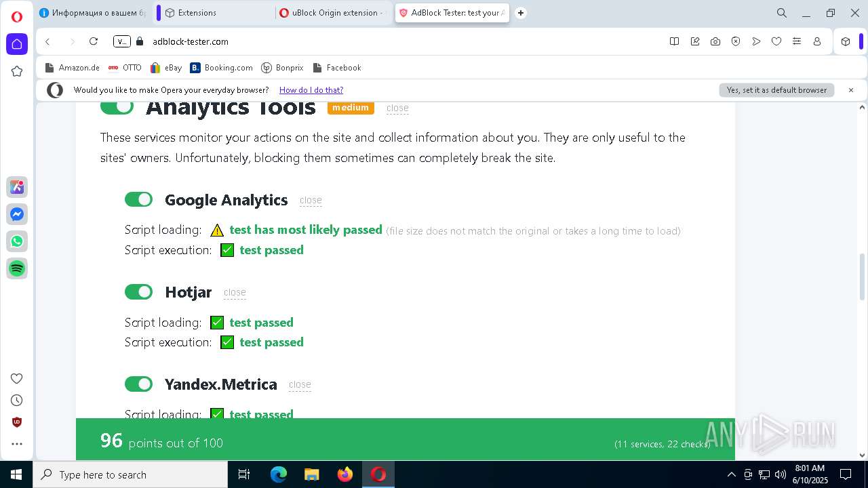Click the uBlock Origin sidebar icon
Screen dimensions: 868x488
17,422
